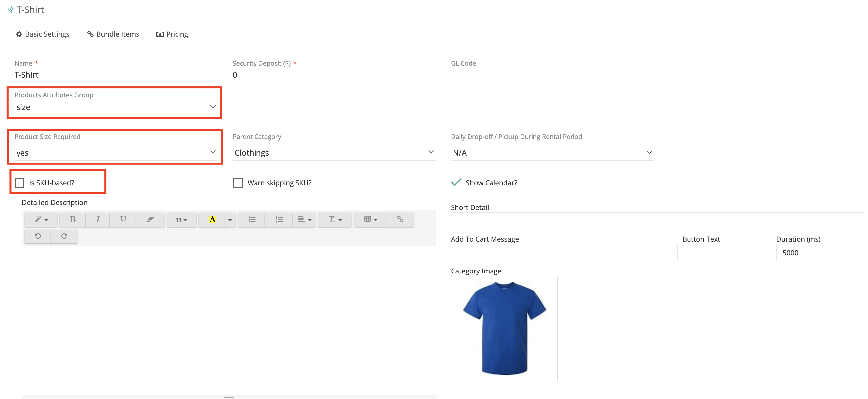Viewport: 868px width, 399px height.
Task: Undo the last editor change
Action: pos(38,236)
